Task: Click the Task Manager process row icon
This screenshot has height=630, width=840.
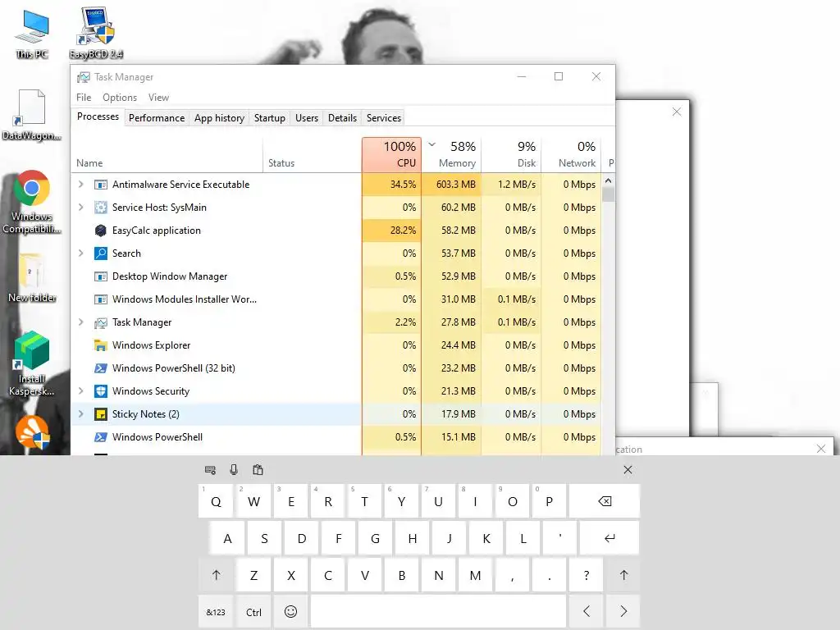Action: pos(100,322)
